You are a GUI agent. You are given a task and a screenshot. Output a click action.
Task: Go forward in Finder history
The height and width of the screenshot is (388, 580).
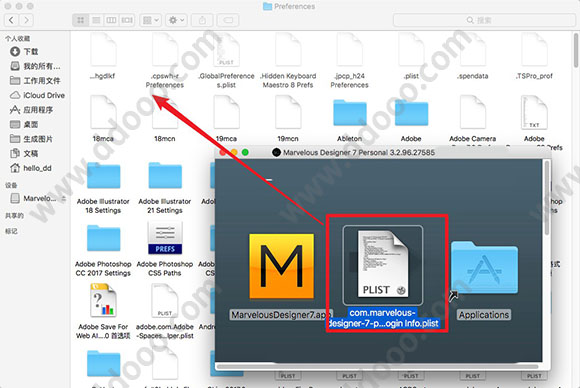click(26, 20)
